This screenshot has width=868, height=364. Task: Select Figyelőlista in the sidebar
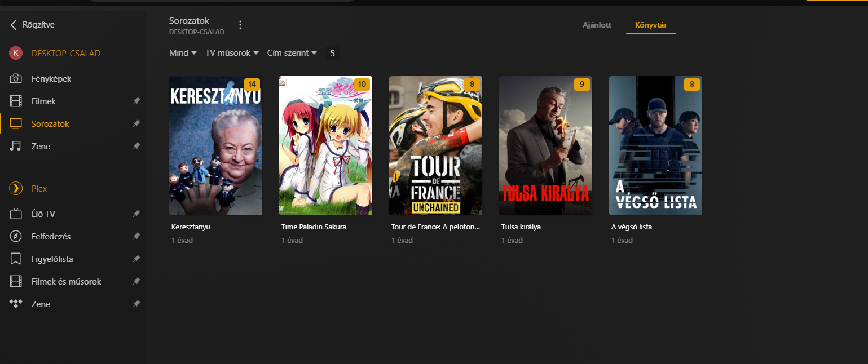(x=52, y=259)
